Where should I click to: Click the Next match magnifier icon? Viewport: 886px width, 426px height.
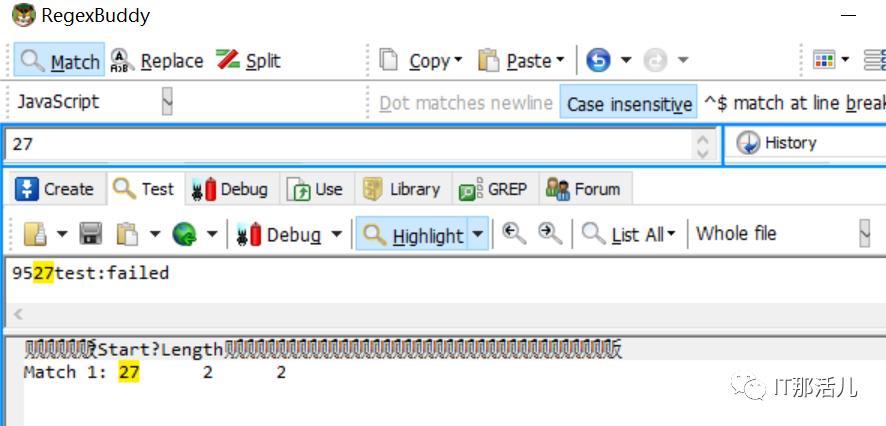point(550,233)
